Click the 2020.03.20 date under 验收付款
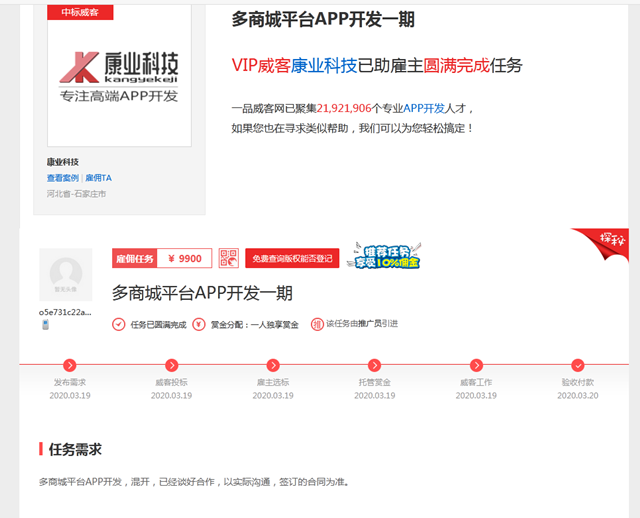Viewport: 640px width, 518px height. tap(578, 396)
